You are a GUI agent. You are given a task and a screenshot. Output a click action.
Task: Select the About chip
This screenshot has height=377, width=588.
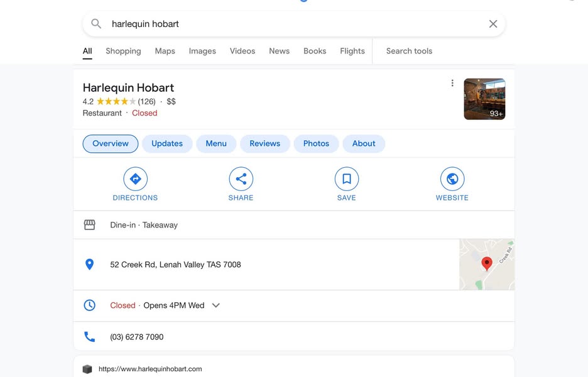tap(364, 144)
